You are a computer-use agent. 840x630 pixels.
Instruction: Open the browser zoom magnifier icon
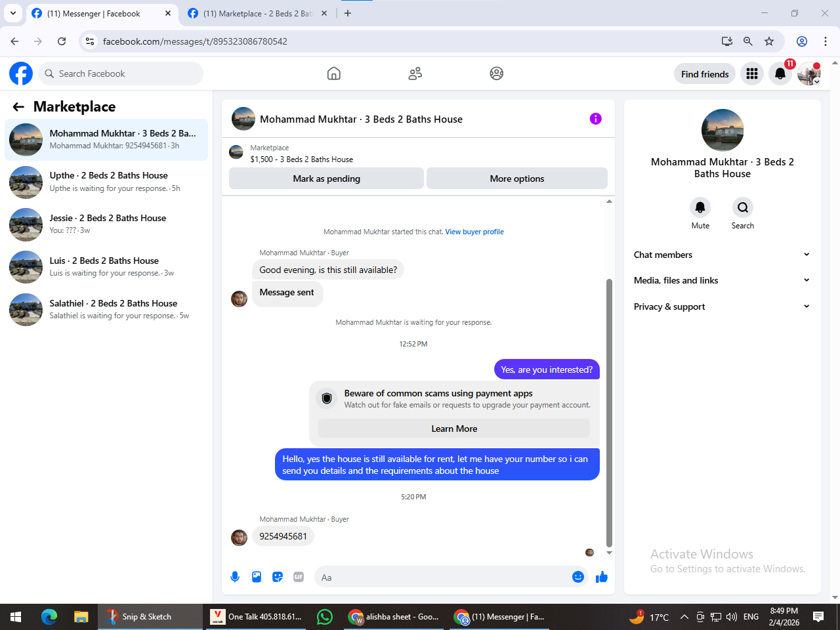[747, 41]
